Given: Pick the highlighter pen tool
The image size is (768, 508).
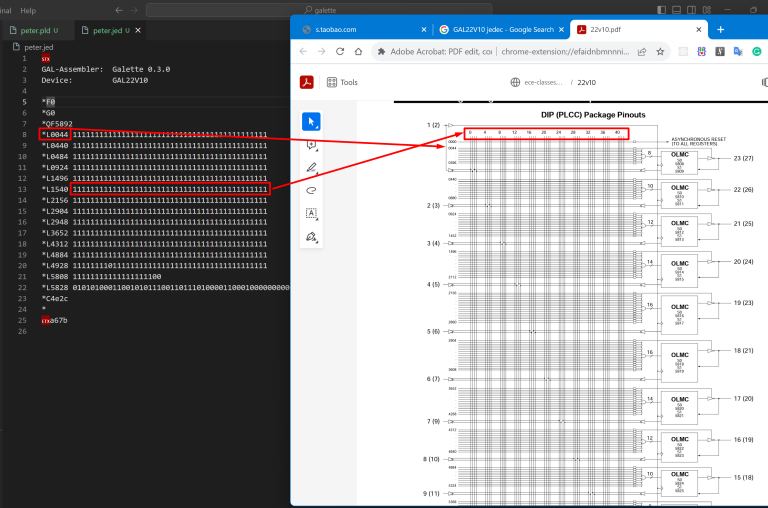Looking at the screenshot, I should (311, 168).
